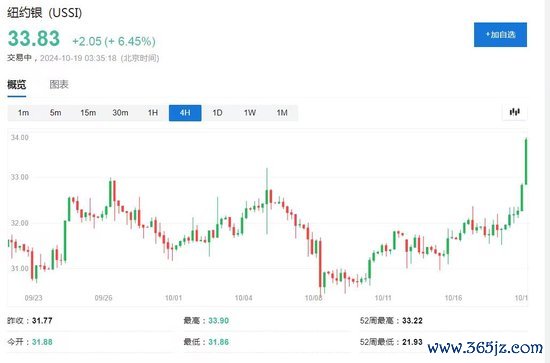Click the 10/08 date on chart axis
The image size is (550, 363).
coord(313,298)
